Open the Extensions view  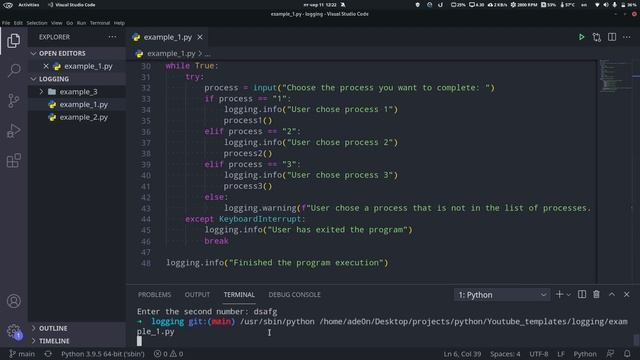(x=13, y=160)
